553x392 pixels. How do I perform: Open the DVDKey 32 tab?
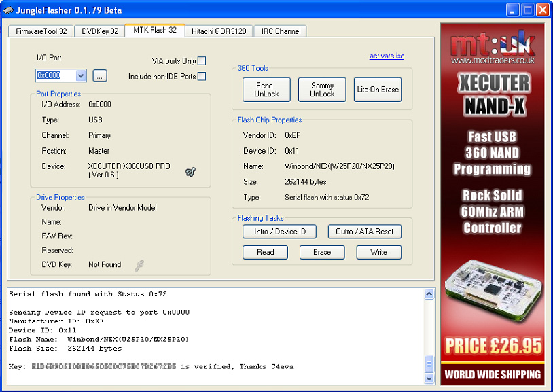pyautogui.click(x=100, y=31)
